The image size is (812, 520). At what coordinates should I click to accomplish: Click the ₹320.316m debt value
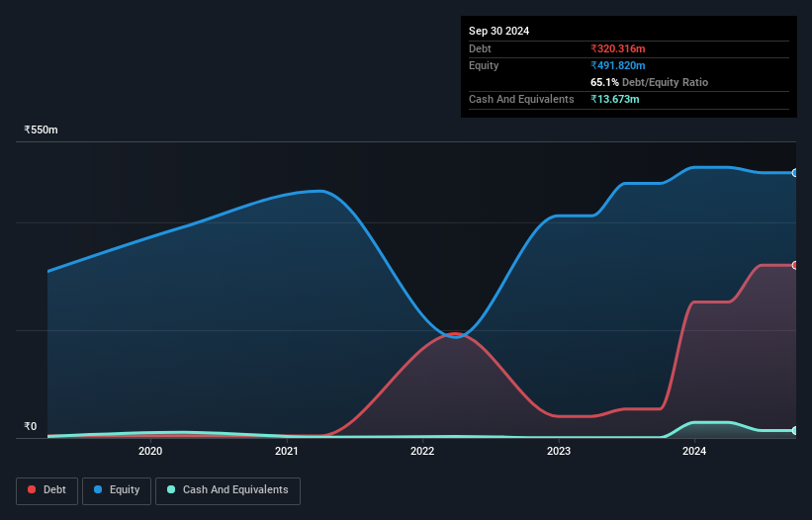[x=618, y=48]
